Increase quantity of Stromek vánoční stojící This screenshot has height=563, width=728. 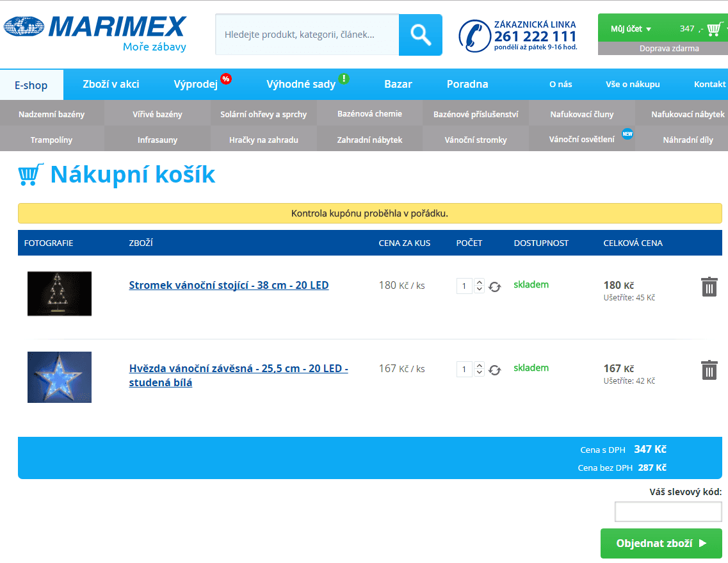pyautogui.click(x=479, y=282)
